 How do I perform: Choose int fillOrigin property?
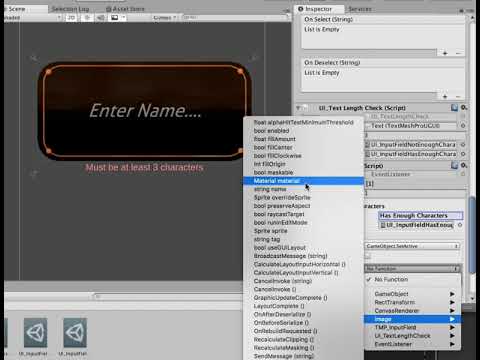[x=303, y=164]
